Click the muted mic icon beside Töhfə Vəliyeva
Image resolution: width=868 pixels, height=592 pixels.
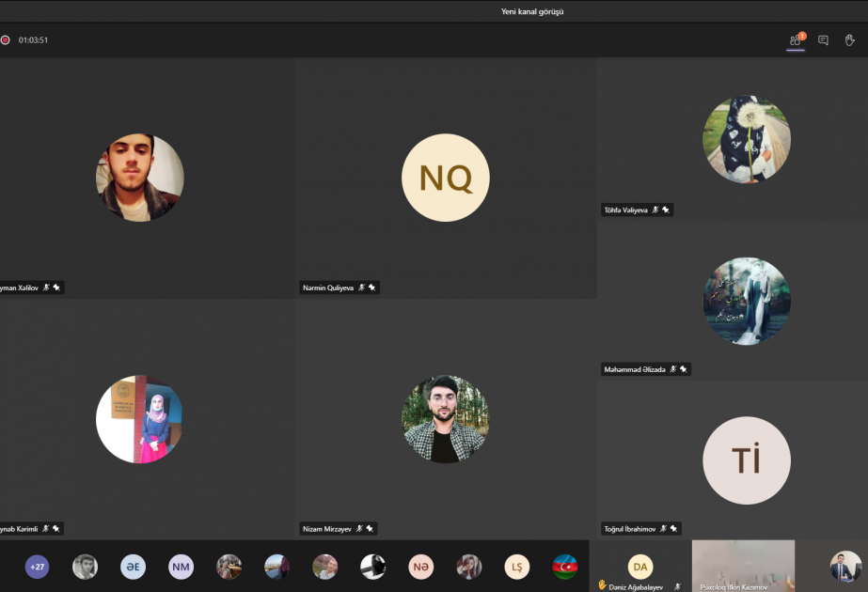[655, 210]
